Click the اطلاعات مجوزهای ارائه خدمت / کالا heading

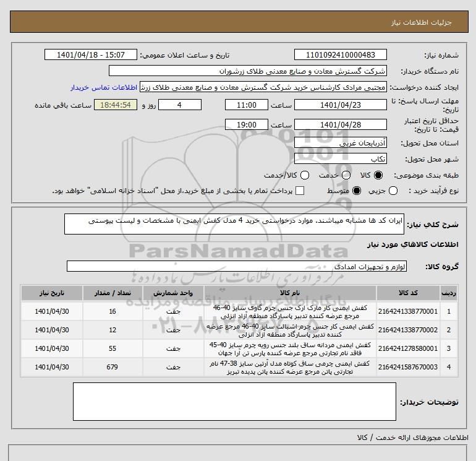[413, 437]
